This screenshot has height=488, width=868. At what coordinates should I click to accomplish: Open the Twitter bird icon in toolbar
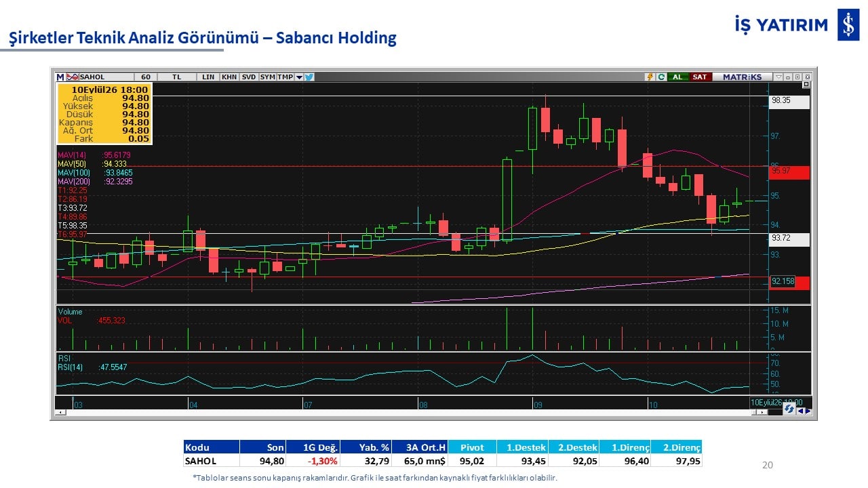point(309,77)
